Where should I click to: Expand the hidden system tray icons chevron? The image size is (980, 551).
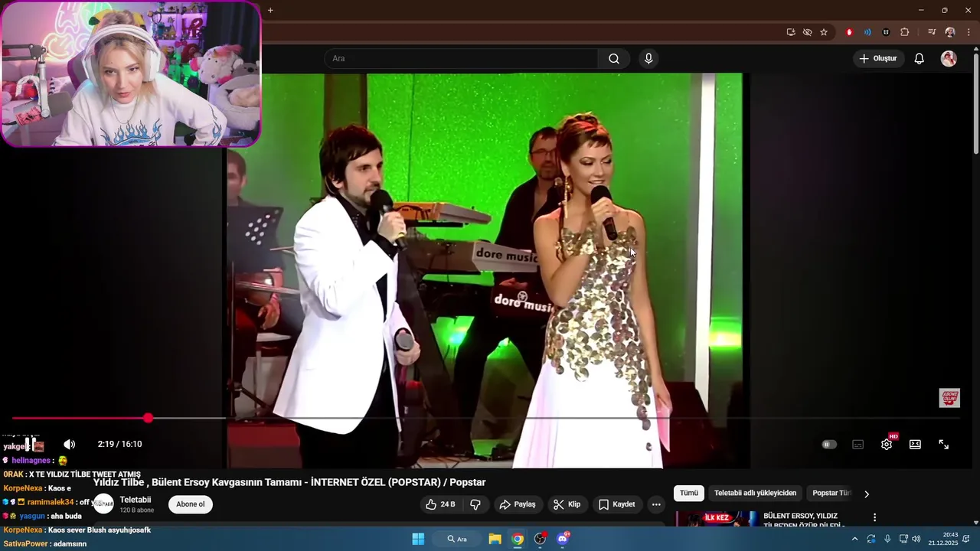pos(854,540)
